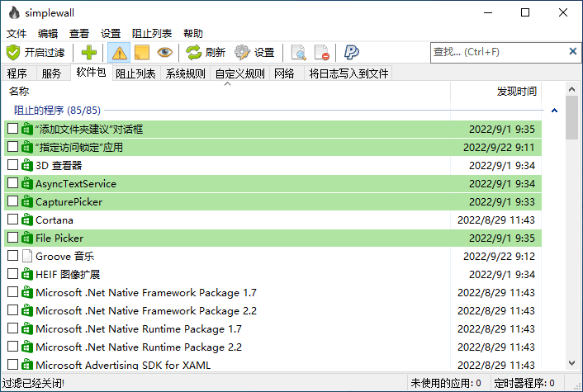Screen dimensions: 583x392
Task: Tick the Groove 音乐 checkbox
Action: (12, 257)
